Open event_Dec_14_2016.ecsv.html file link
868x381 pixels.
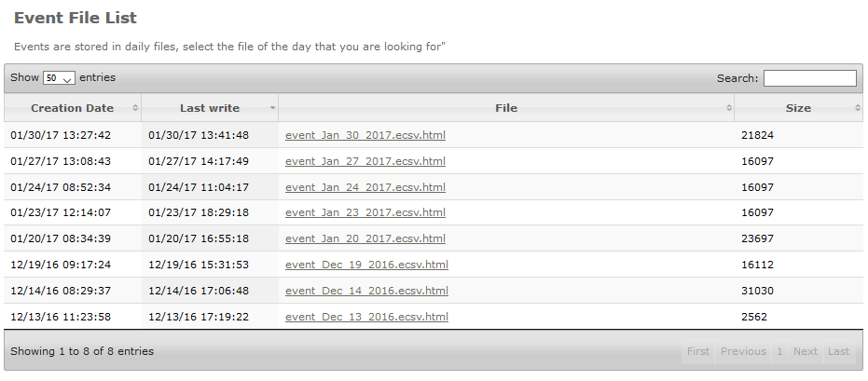coord(366,291)
